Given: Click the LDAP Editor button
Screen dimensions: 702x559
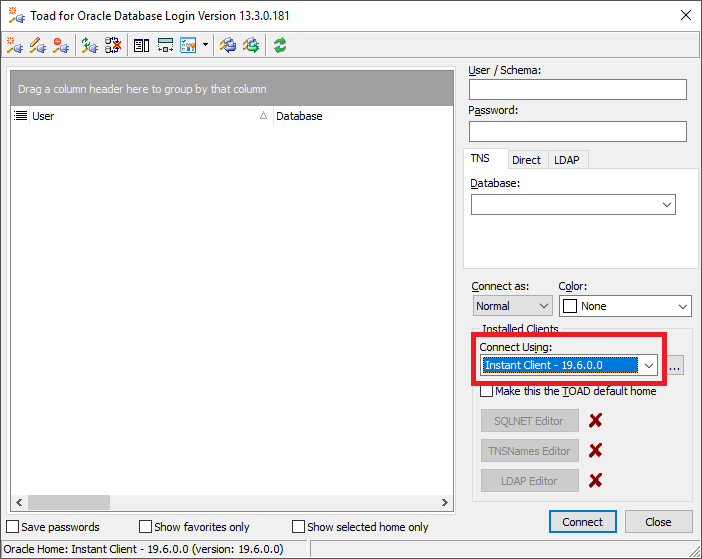Looking at the screenshot, I should point(530,481).
